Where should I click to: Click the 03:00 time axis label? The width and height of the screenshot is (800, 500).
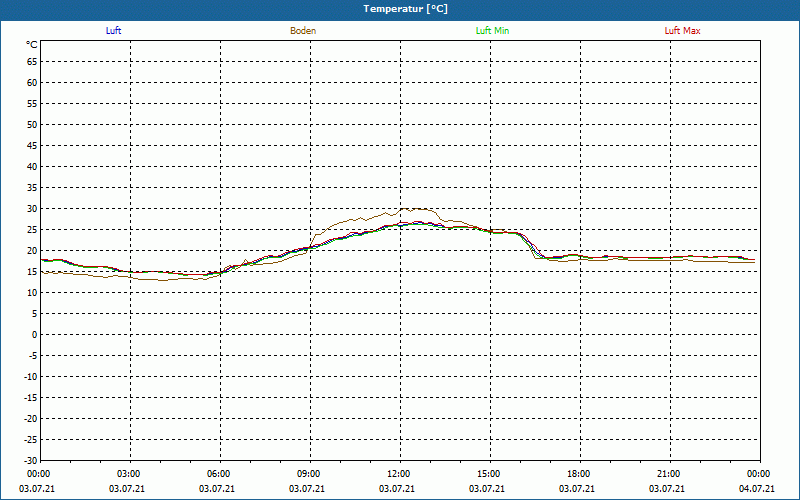(x=128, y=474)
